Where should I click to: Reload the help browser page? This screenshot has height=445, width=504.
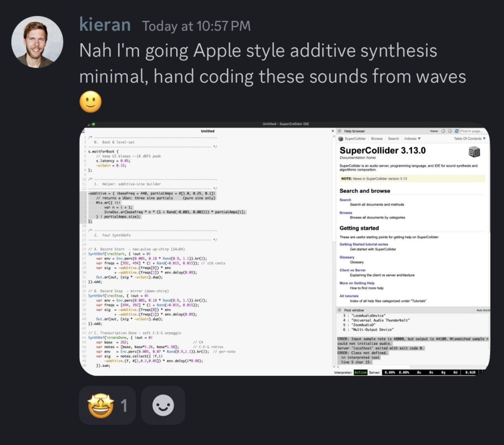tap(456, 131)
